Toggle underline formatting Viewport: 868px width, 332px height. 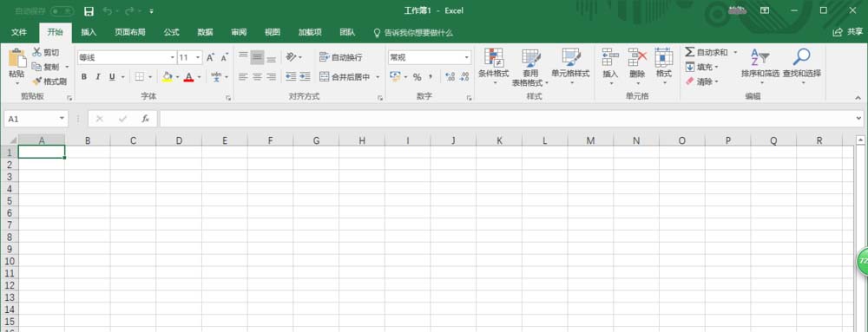pyautogui.click(x=112, y=77)
